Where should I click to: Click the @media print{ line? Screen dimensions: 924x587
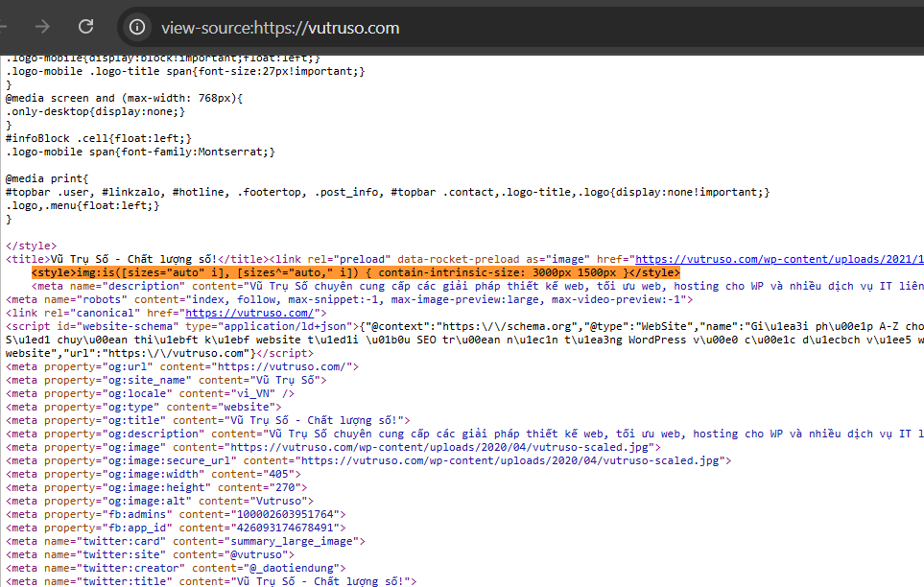pyautogui.click(x=47, y=178)
